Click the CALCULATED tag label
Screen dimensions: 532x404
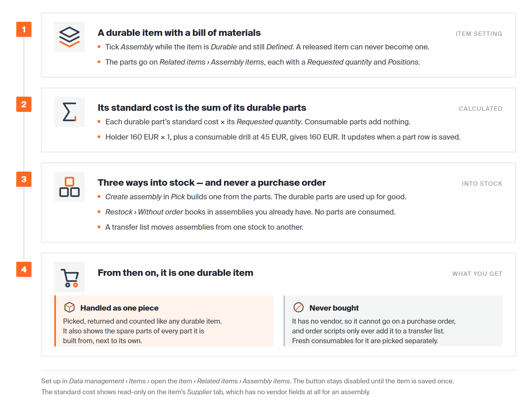pos(480,109)
